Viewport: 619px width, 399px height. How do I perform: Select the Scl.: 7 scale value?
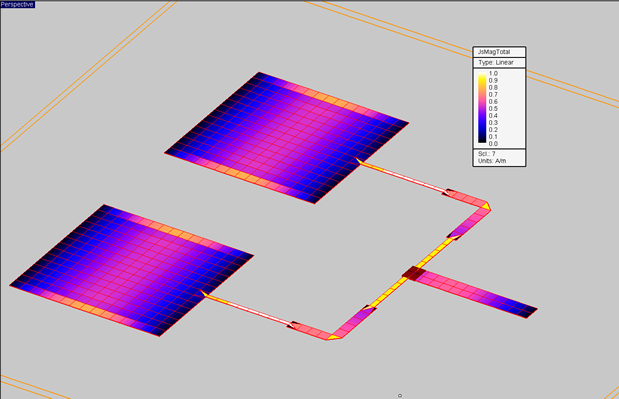(x=487, y=154)
